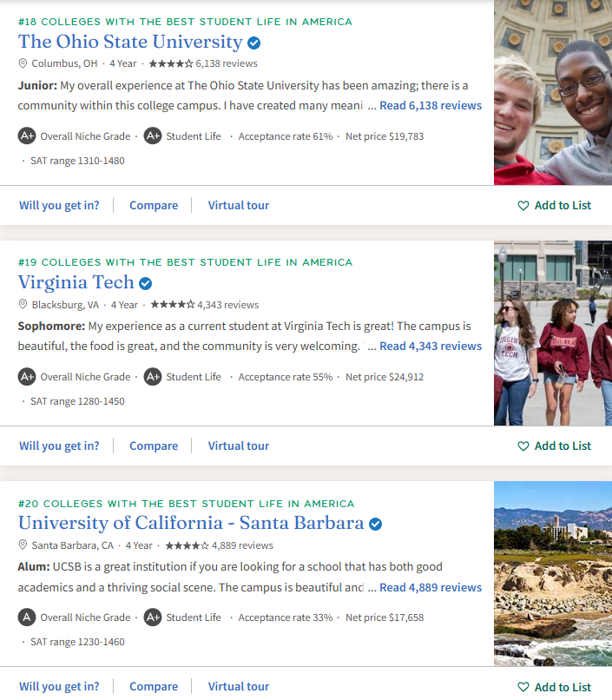Click the #20 Colleges with the Best Student Life heading
The height and width of the screenshot is (700, 612).
pyautogui.click(x=186, y=504)
